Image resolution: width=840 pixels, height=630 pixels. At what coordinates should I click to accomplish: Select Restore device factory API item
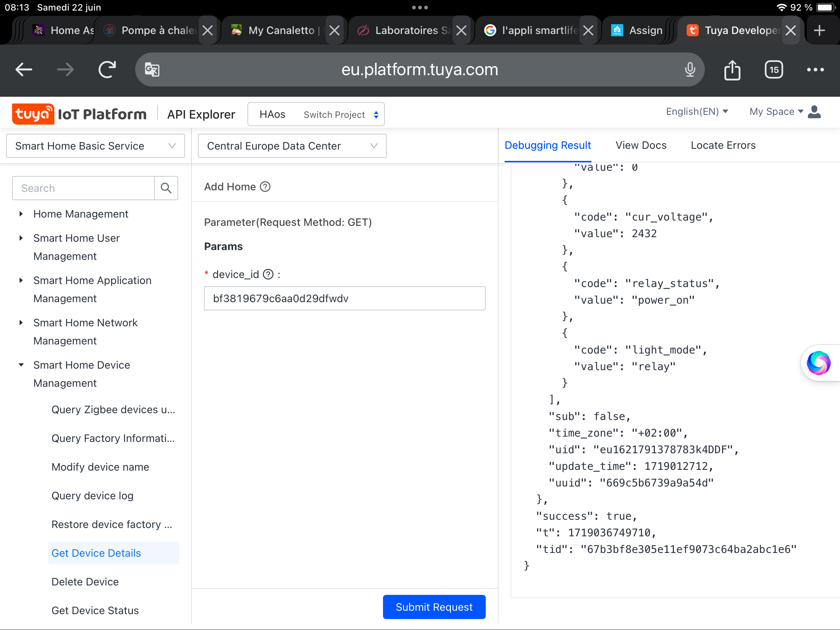(112, 524)
